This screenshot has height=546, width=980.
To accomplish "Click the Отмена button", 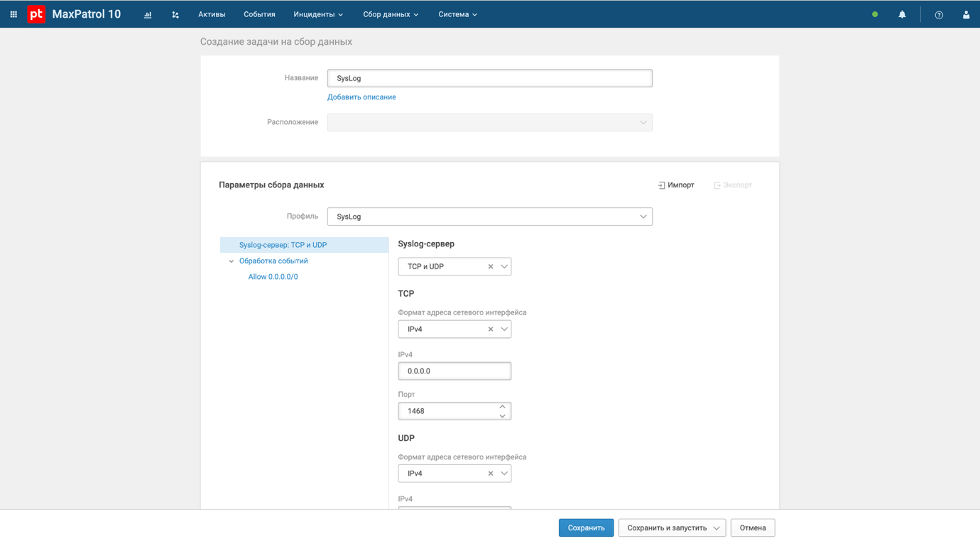I will (753, 528).
